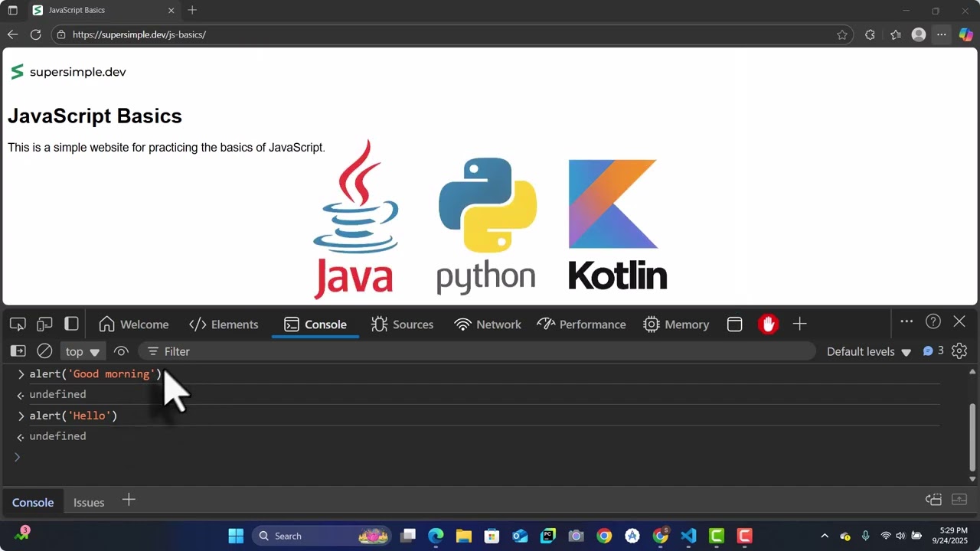Show hidden system tray icons chevron
This screenshot has height=551, width=980.
point(825,536)
